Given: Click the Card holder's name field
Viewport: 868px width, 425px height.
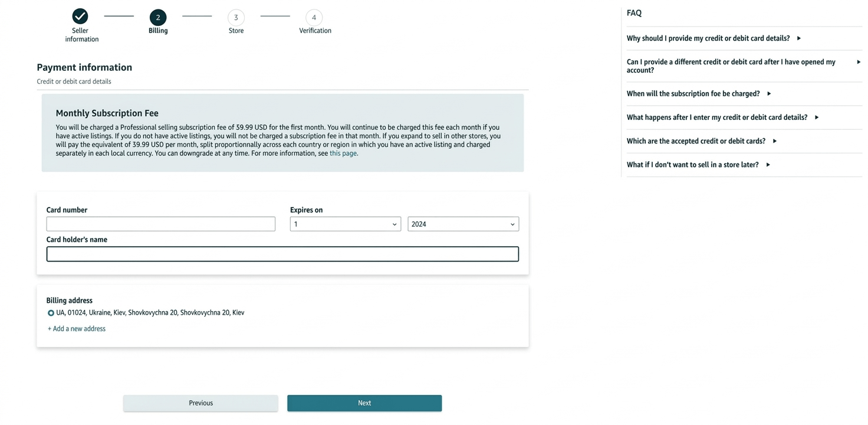Looking at the screenshot, I should 282,253.
